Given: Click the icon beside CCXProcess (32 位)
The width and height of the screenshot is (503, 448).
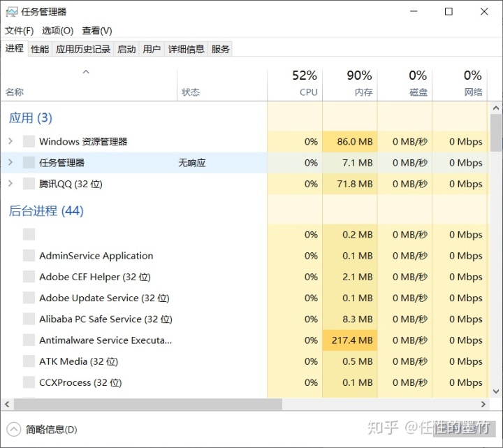Looking at the screenshot, I should [x=29, y=382].
